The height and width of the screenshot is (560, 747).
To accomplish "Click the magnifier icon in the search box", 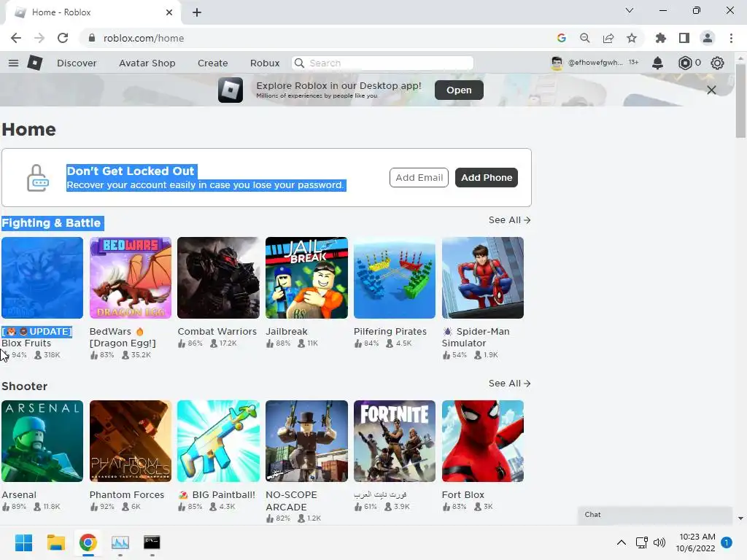I will pyautogui.click(x=299, y=63).
